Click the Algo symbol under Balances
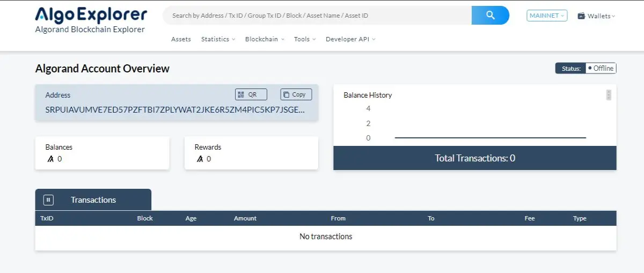 point(50,159)
